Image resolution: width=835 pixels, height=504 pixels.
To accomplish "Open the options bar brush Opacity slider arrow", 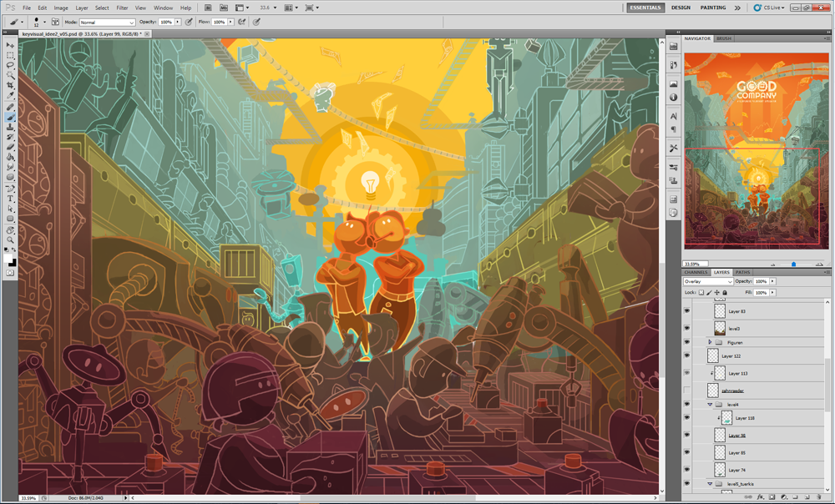I will (x=178, y=23).
